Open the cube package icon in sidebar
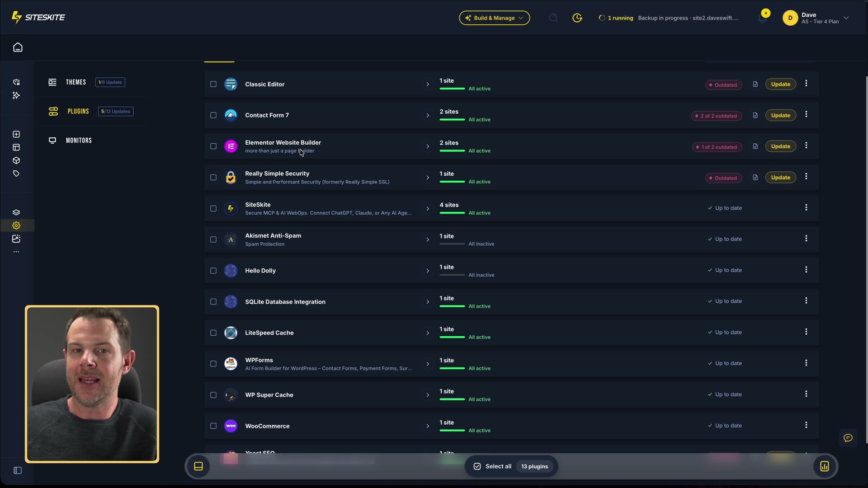This screenshot has height=488, width=868. [16, 160]
